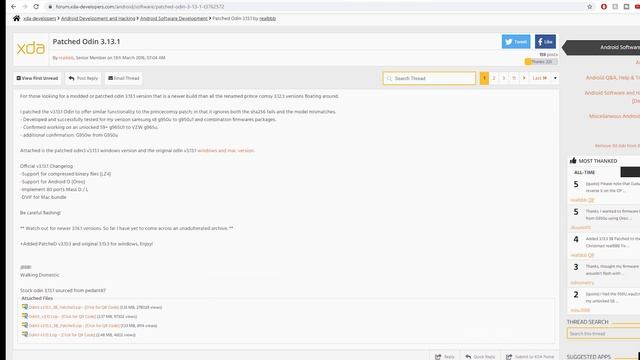
Task: Like the thread on Facebook
Action: tap(545, 42)
